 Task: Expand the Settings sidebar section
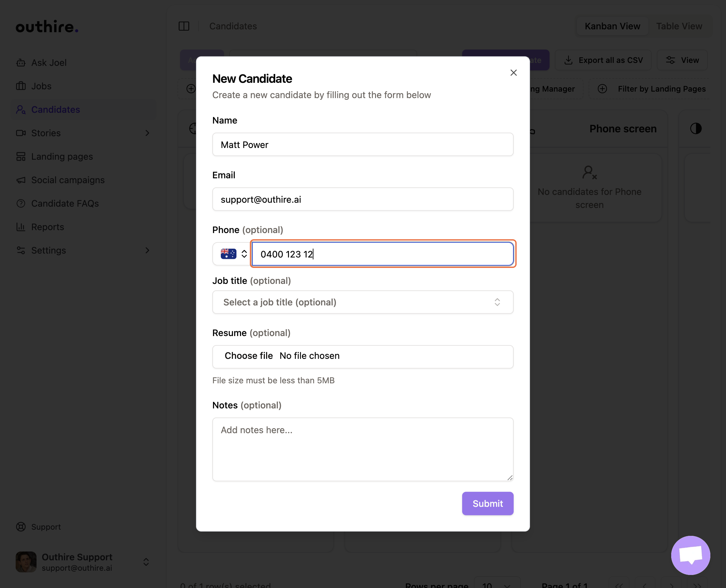[x=147, y=250]
